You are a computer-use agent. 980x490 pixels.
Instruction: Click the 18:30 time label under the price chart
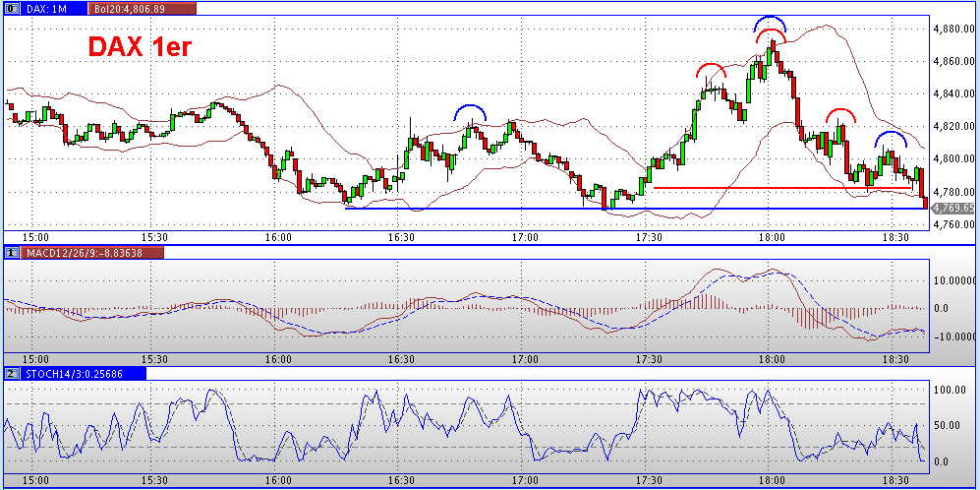(895, 237)
